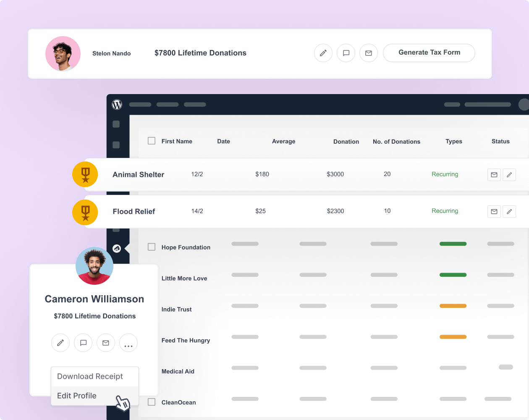Image resolution: width=529 pixels, height=420 pixels.
Task: Click the megaphone icon in the dark sidebar
Action: tap(116, 249)
